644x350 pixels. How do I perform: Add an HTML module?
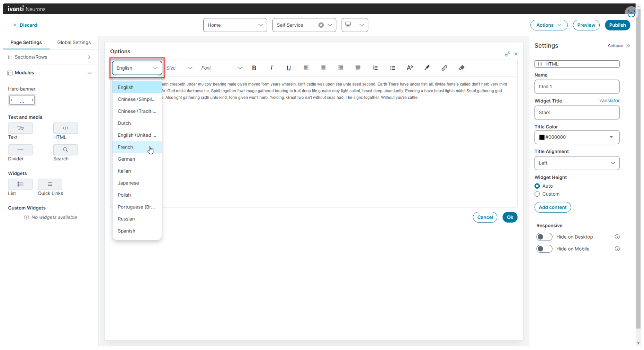tap(65, 128)
